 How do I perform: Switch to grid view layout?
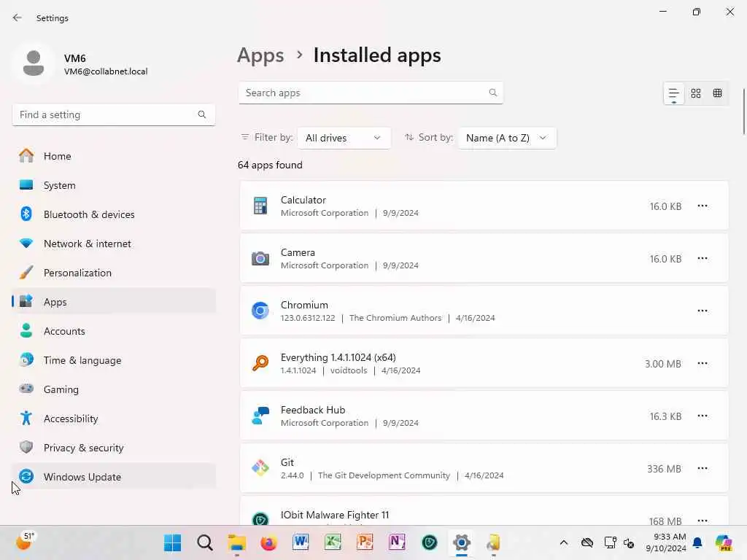pyautogui.click(x=695, y=93)
